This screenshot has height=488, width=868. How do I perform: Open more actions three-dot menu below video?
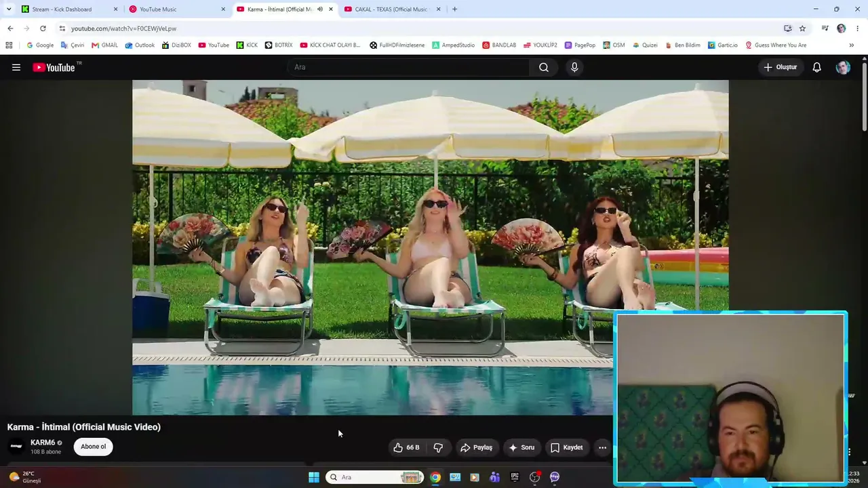point(602,447)
